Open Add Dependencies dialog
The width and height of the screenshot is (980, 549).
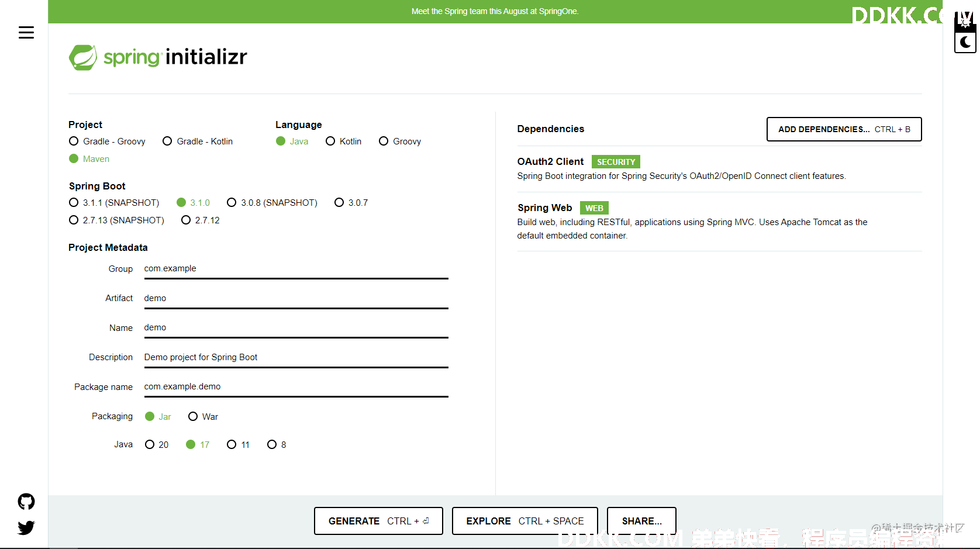[844, 129]
